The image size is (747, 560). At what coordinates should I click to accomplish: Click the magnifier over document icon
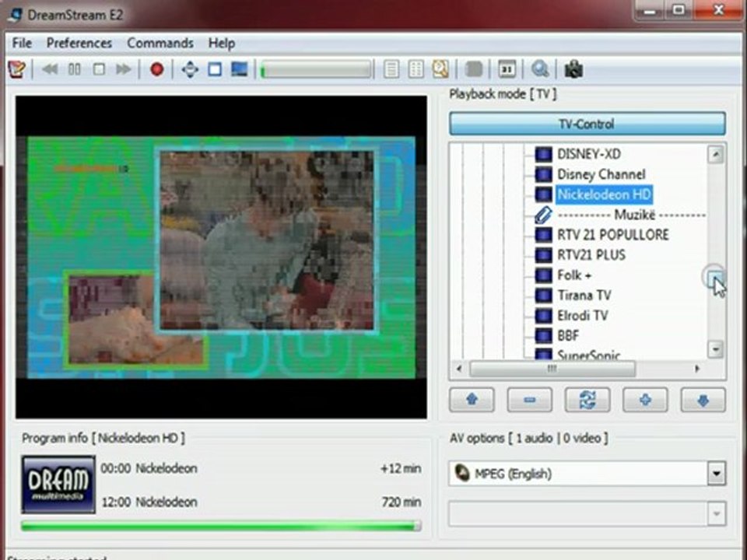(440, 69)
